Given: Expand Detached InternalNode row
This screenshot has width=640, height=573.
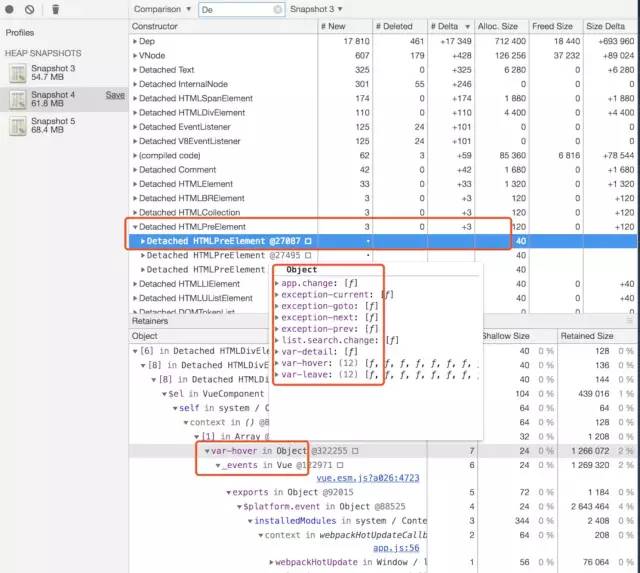Looking at the screenshot, I should point(135,84).
